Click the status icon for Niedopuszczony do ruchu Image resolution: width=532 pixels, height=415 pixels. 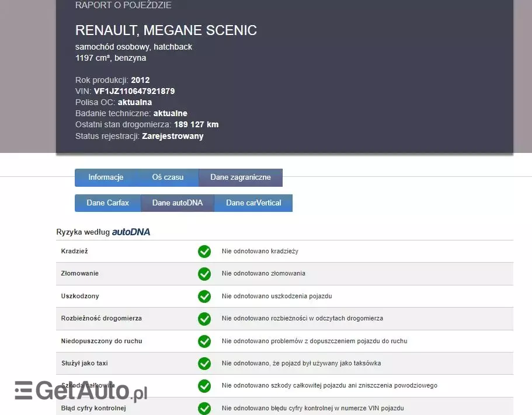point(204,341)
